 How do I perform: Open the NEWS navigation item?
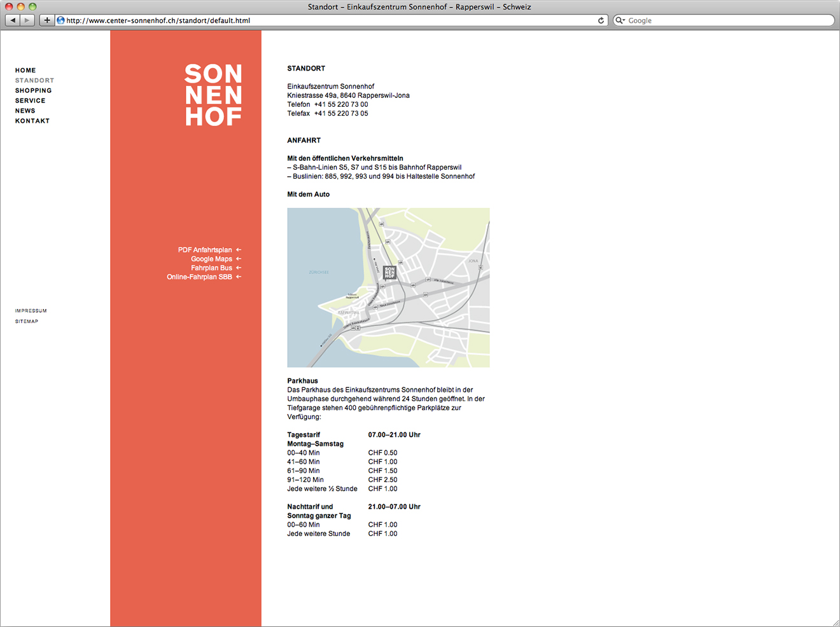click(25, 111)
